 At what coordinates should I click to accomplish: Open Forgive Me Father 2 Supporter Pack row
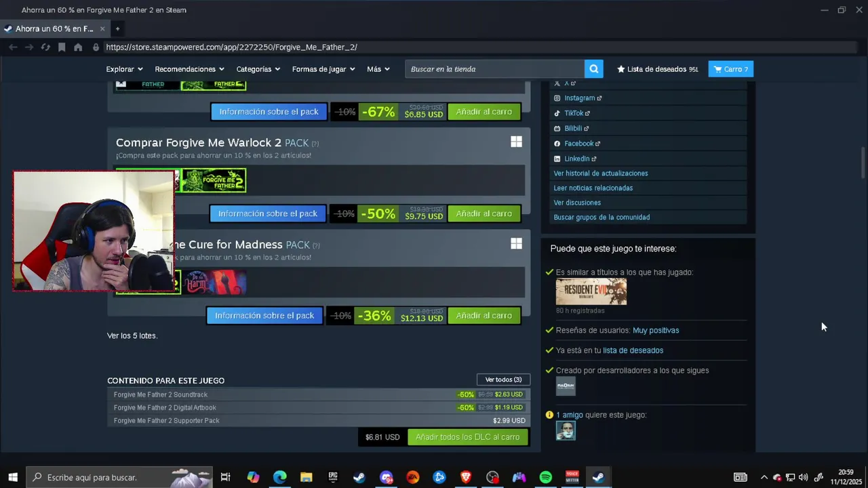(317, 421)
